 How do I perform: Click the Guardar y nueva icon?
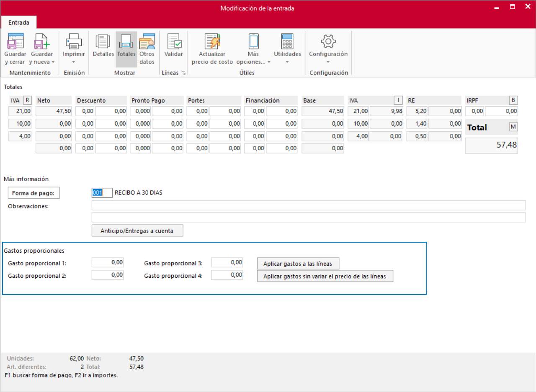[42, 41]
